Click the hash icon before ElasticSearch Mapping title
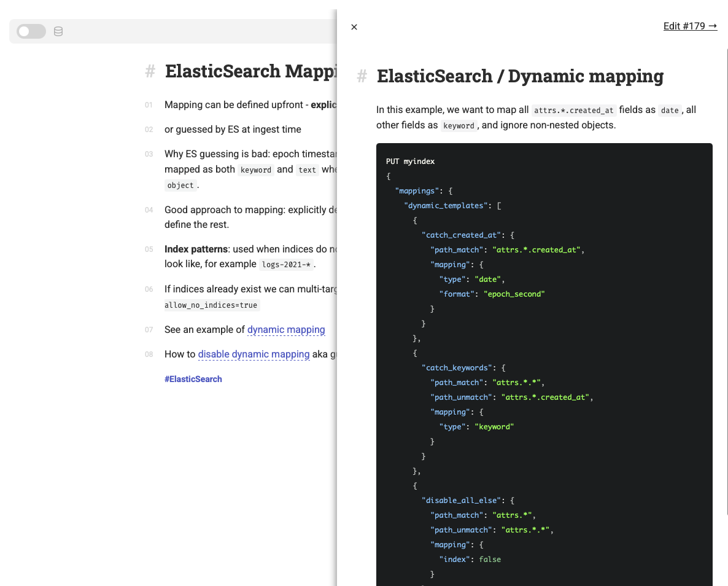Screen dimensions: 728x586 tap(150, 71)
